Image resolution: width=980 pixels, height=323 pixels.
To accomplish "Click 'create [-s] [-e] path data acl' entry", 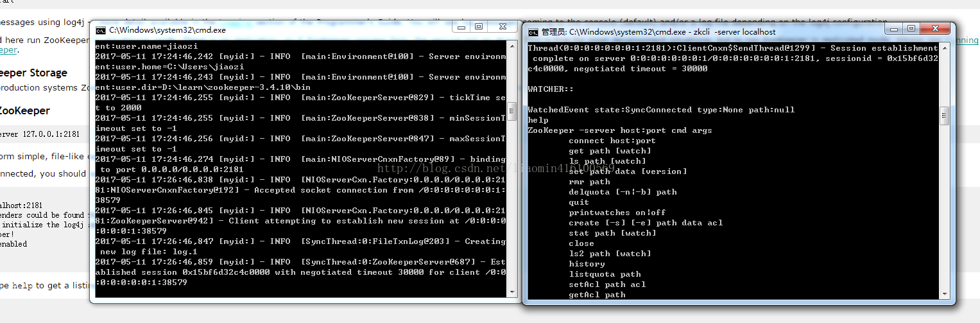I will coord(646,223).
